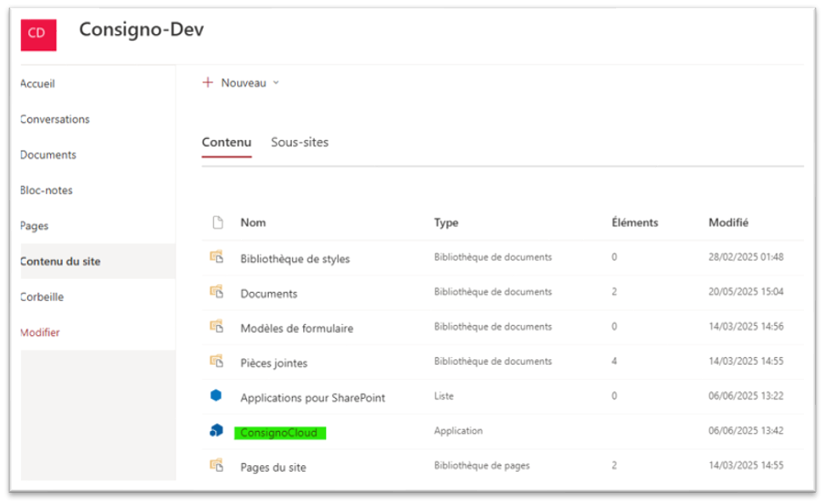This screenshot has width=825, height=504.
Task: Click the Liste type cell
Action: coord(444,395)
